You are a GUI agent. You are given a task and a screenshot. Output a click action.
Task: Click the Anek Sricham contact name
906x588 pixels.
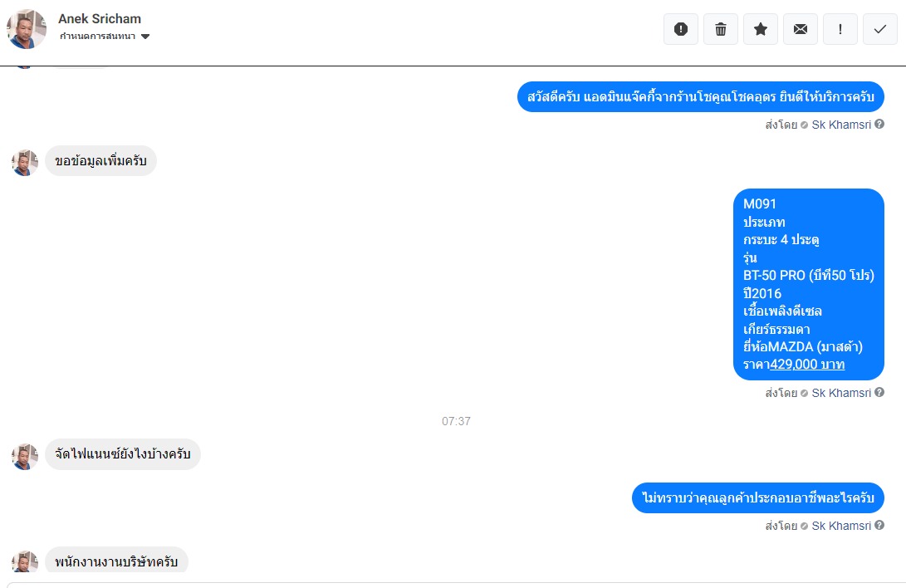[100, 18]
